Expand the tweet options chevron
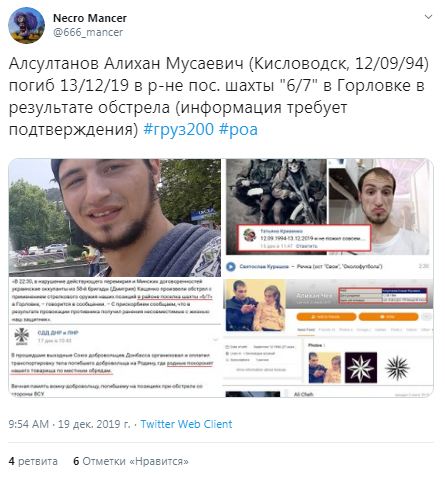This screenshot has height=478, width=445. click(428, 17)
